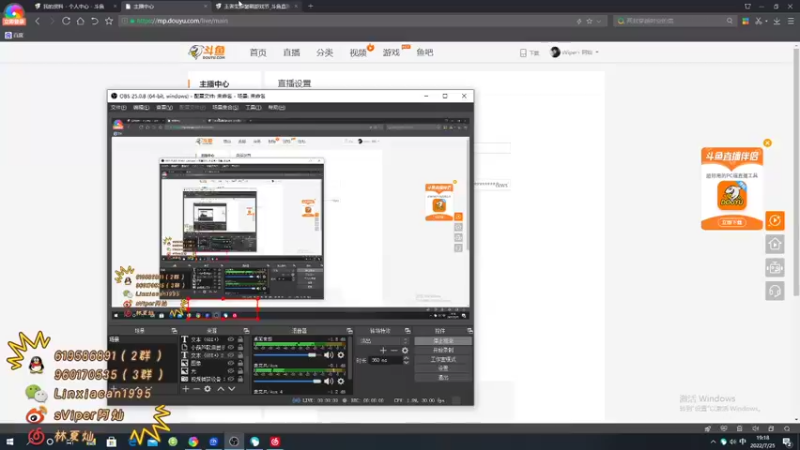
Task: Open the Windows Start menu
Action: (x=10, y=441)
